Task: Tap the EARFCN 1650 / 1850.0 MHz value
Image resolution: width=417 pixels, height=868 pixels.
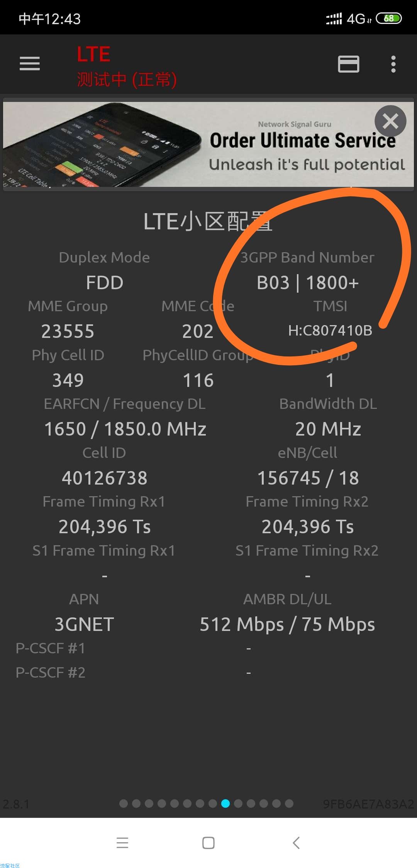Action: [x=125, y=429]
